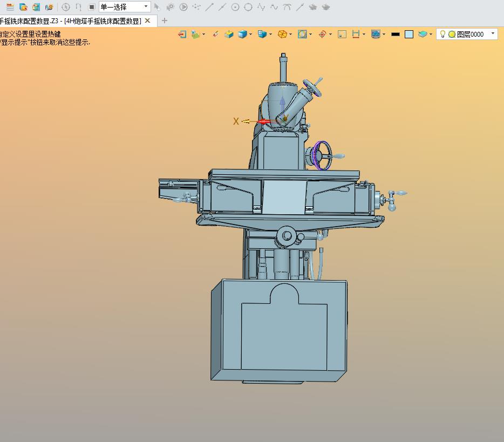Select the circle with edge points tool
The width and height of the screenshot is (504, 442).
tap(248, 7)
